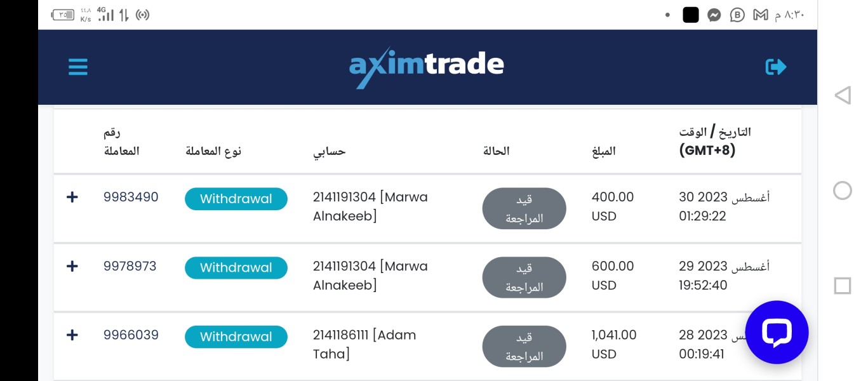Image resolution: width=868 pixels, height=381 pixels.
Task: Click pending review status for 1,041.00 USD row
Action: click(x=524, y=346)
